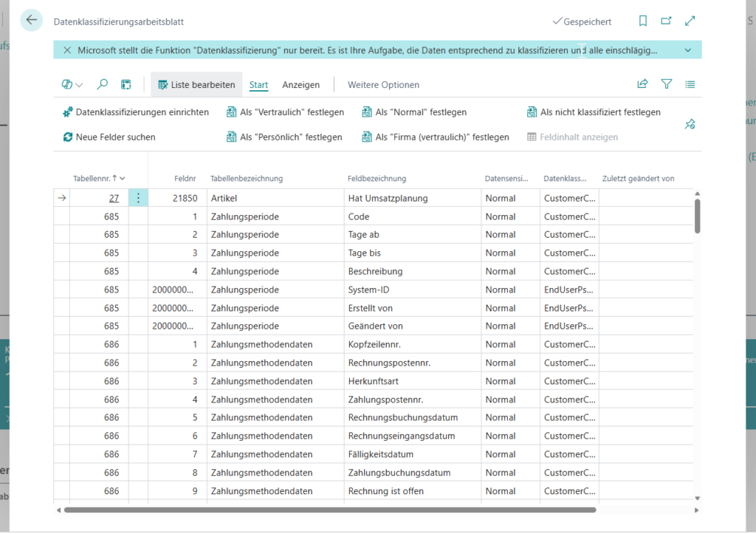
Task: Open Tabellennr. column sort dropdown
Action: pyautogui.click(x=123, y=179)
